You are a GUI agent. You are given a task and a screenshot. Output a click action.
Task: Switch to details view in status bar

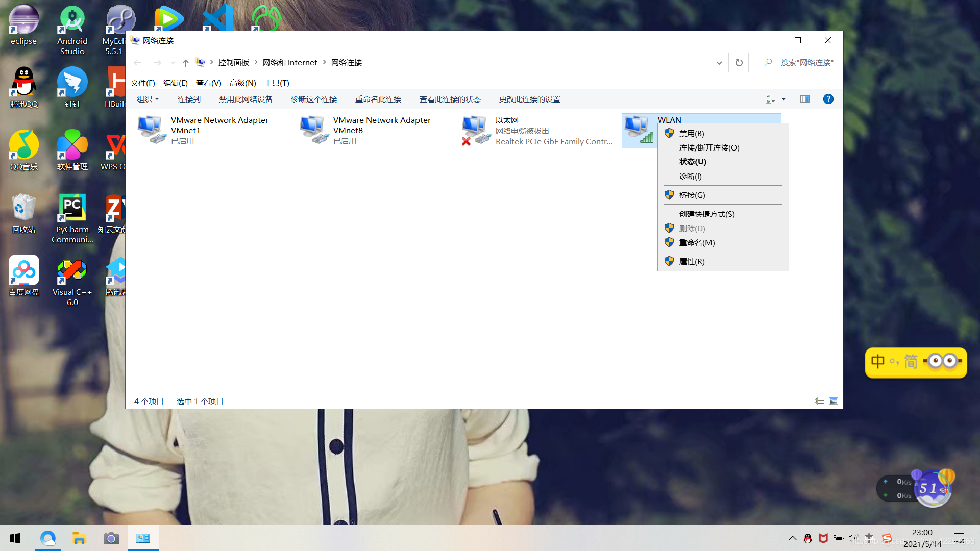[x=819, y=401]
